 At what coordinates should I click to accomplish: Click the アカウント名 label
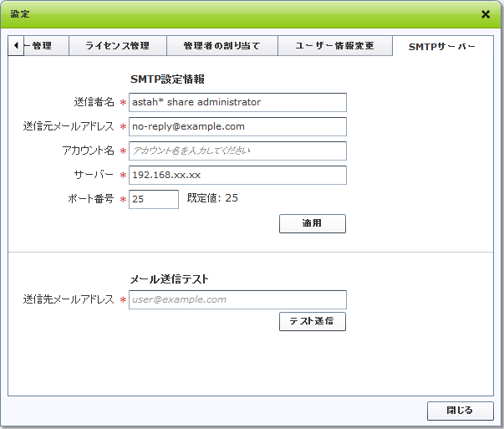click(88, 151)
